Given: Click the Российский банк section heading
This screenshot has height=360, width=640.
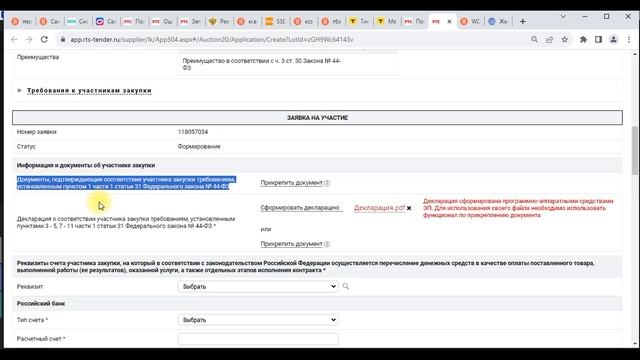Looking at the screenshot, I should coord(41,303).
